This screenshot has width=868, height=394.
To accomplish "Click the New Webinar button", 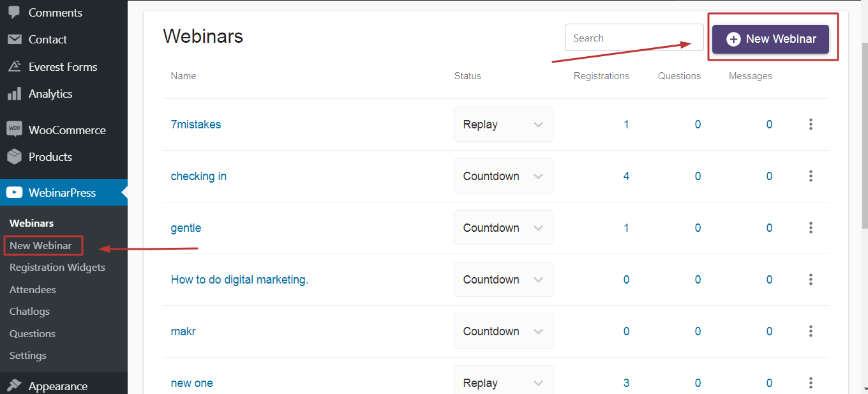I will (x=770, y=38).
